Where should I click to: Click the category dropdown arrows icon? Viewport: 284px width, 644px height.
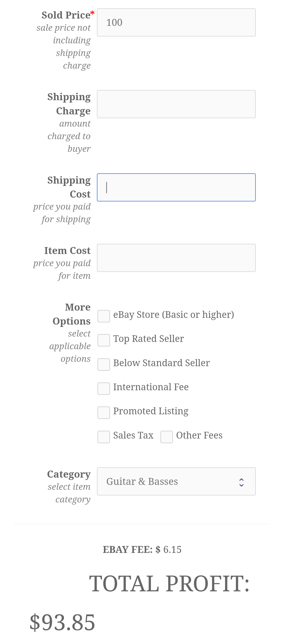241,482
